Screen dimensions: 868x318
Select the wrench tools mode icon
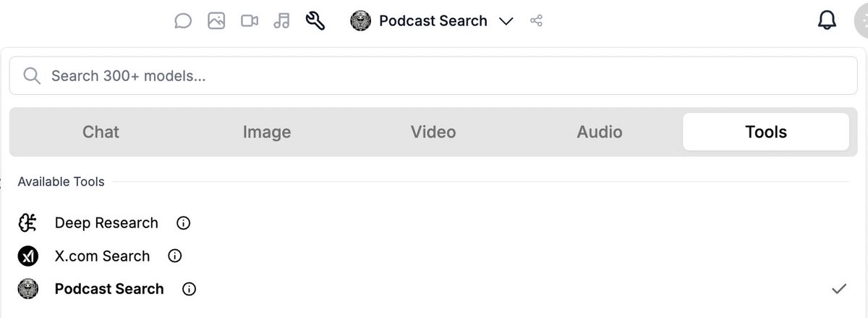(x=315, y=21)
